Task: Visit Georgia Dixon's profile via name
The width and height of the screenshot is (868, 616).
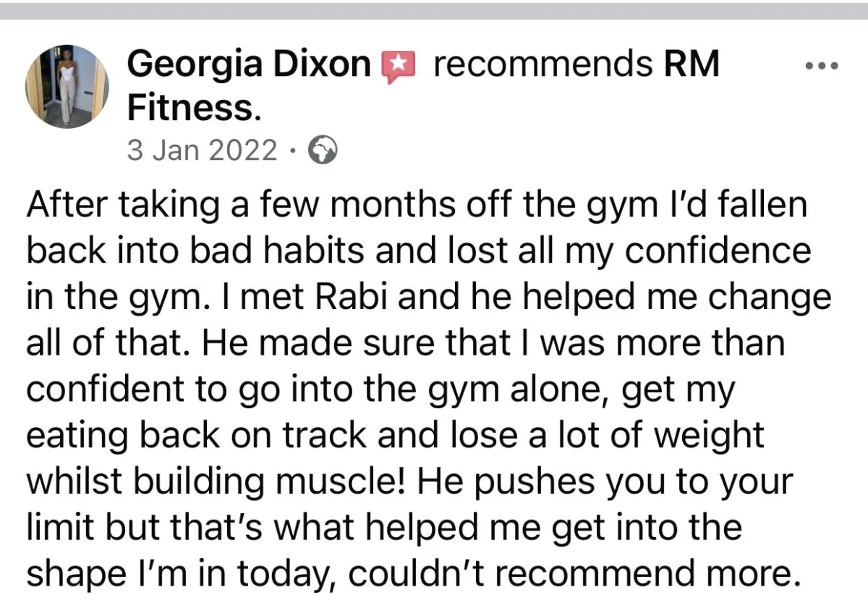Action: [x=249, y=66]
